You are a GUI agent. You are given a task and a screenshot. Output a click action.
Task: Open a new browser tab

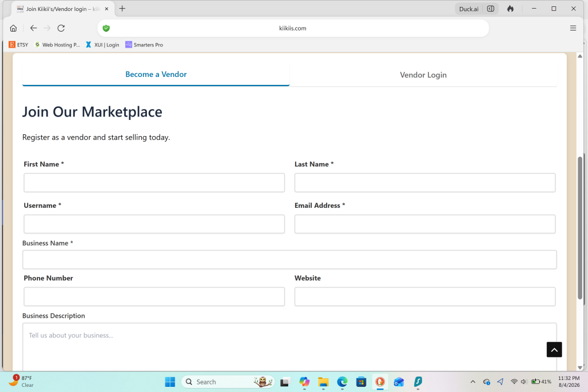click(x=122, y=9)
